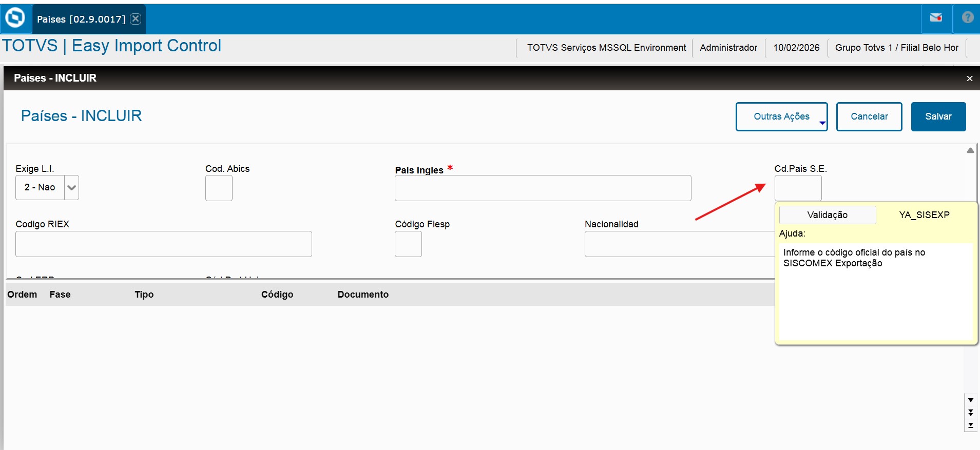Focus the Pais Ingles input field

pos(543,188)
